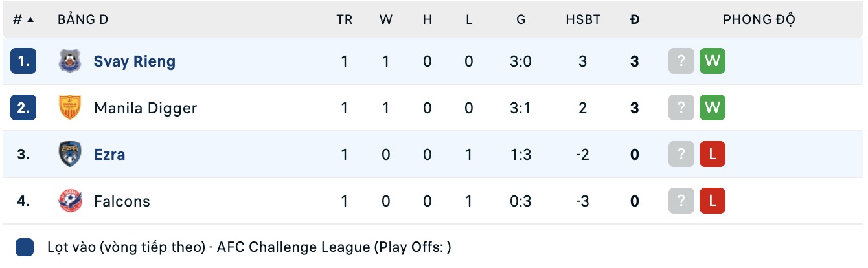
Task: Click Manila Digger's green W form badge
Action: pos(712,108)
